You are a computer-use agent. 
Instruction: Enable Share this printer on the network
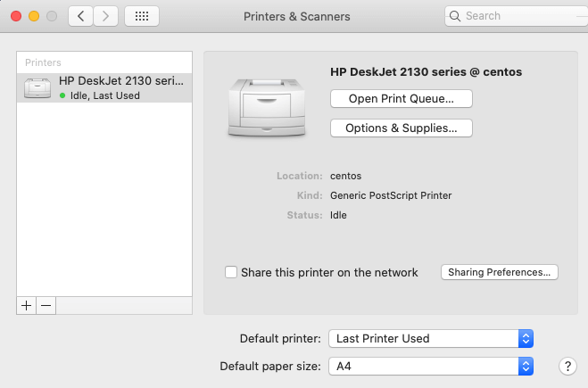(x=231, y=272)
